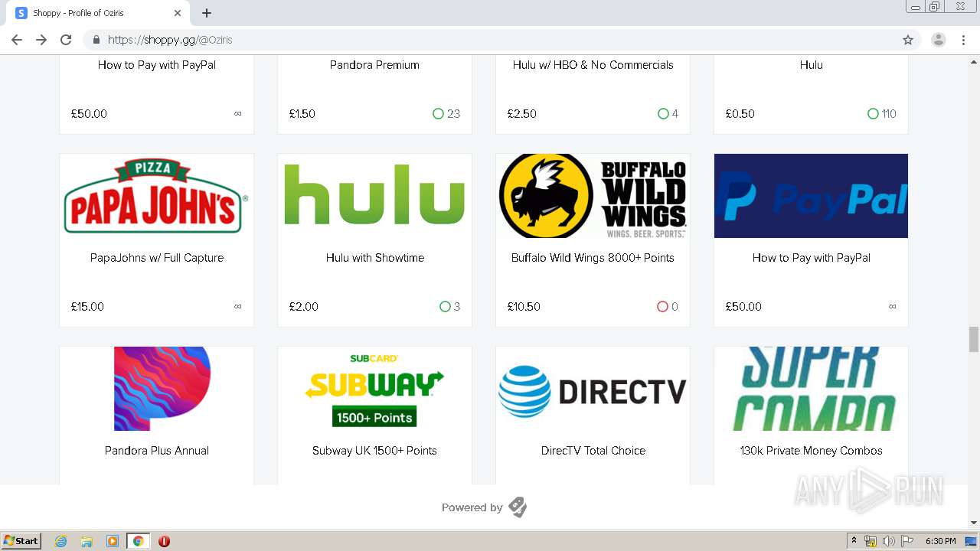Open a new browser tab
The width and height of the screenshot is (980, 551).
coord(207,13)
